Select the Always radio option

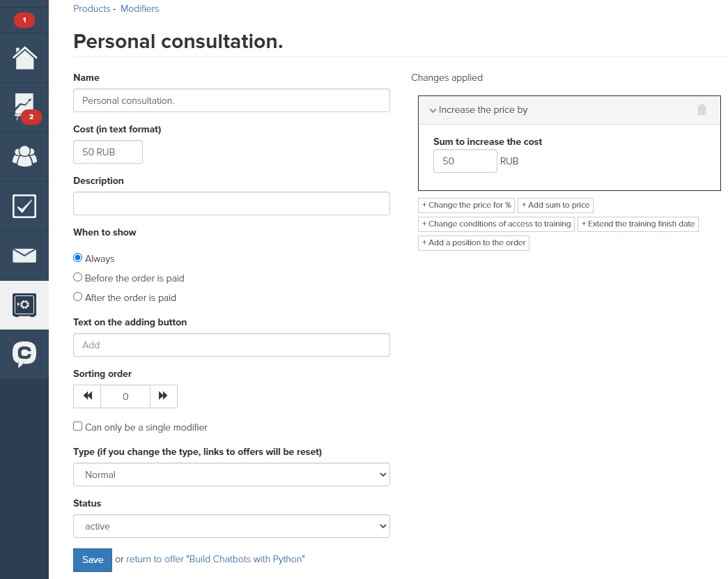pyautogui.click(x=77, y=258)
